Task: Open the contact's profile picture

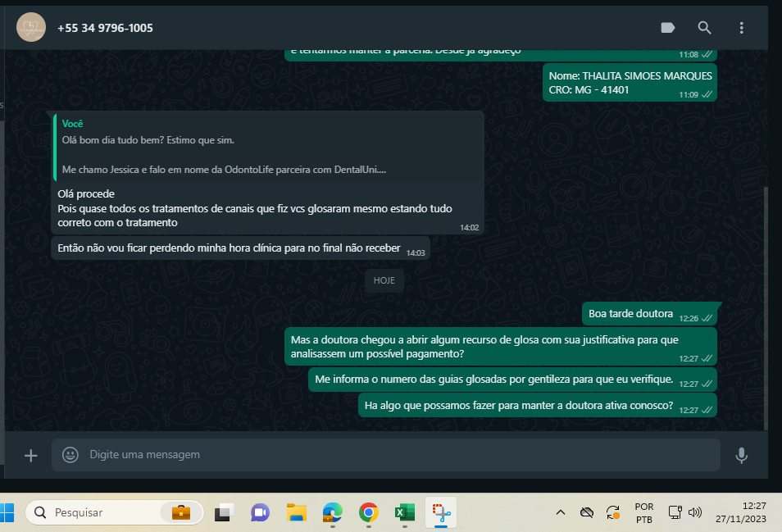Action: pos(31,28)
